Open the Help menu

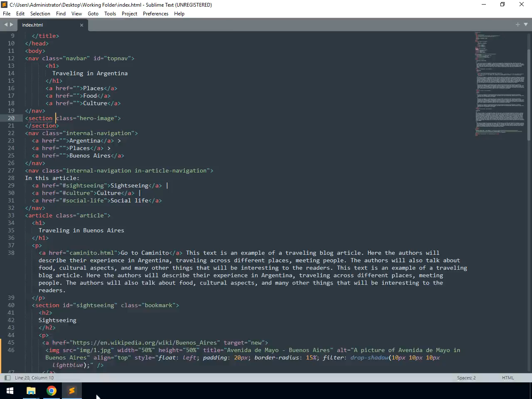179,13
